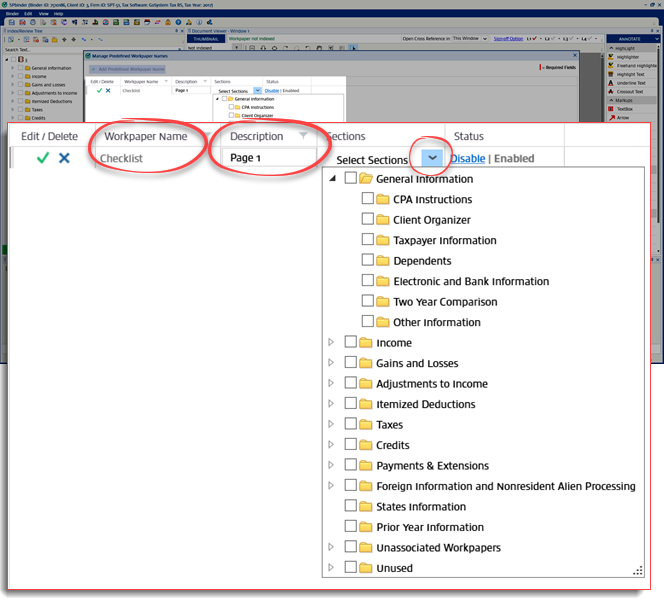Click the Description field showing Page 1

tap(268, 157)
